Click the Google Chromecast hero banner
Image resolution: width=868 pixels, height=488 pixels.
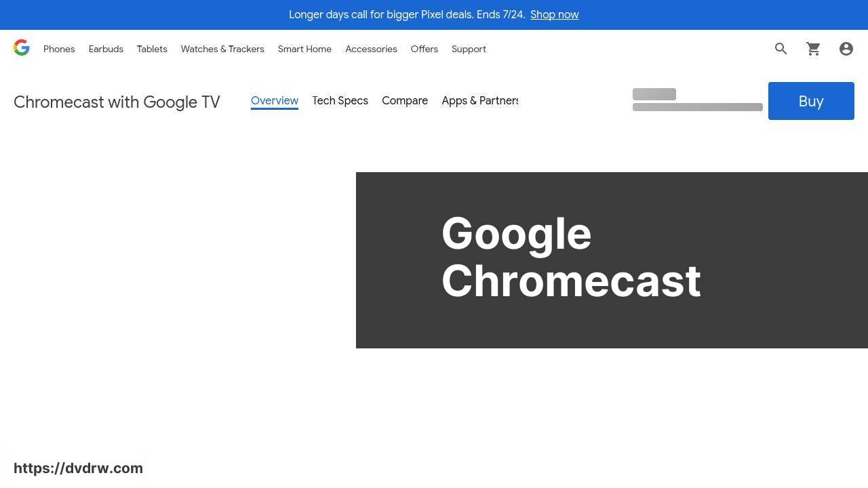612,260
